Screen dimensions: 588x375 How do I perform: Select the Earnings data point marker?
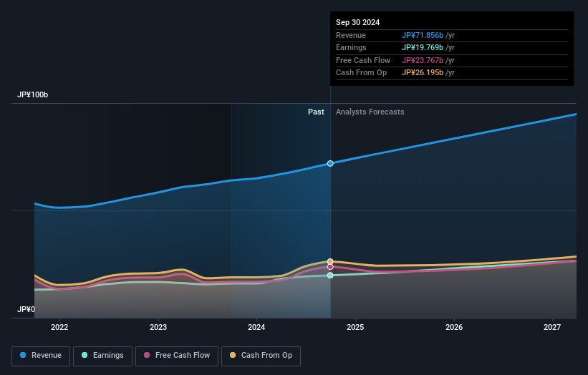330,276
